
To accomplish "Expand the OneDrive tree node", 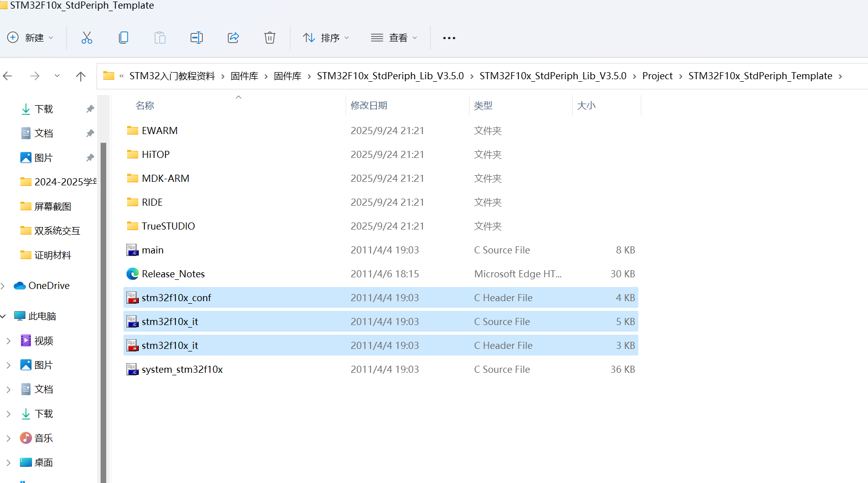I will click(x=3, y=286).
